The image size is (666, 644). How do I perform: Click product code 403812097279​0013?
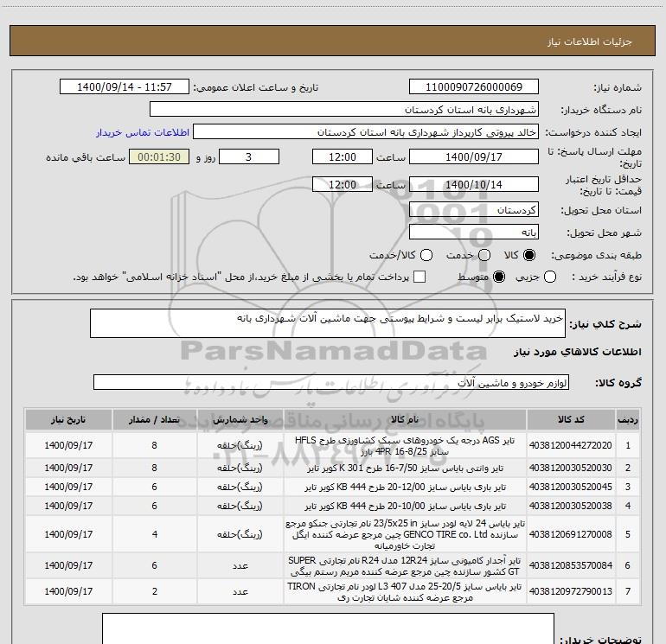point(571,591)
